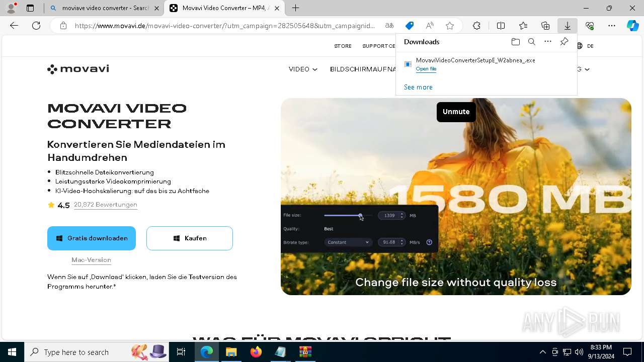The width and height of the screenshot is (644, 362).
Task: Open the SUPPORTCENTER link
Action: tap(379, 46)
